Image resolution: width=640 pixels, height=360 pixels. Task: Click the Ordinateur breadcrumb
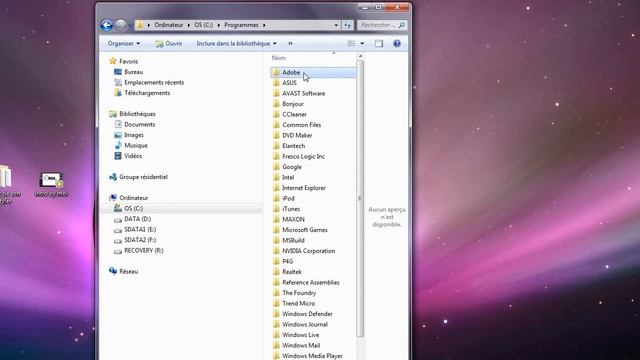tap(169, 25)
